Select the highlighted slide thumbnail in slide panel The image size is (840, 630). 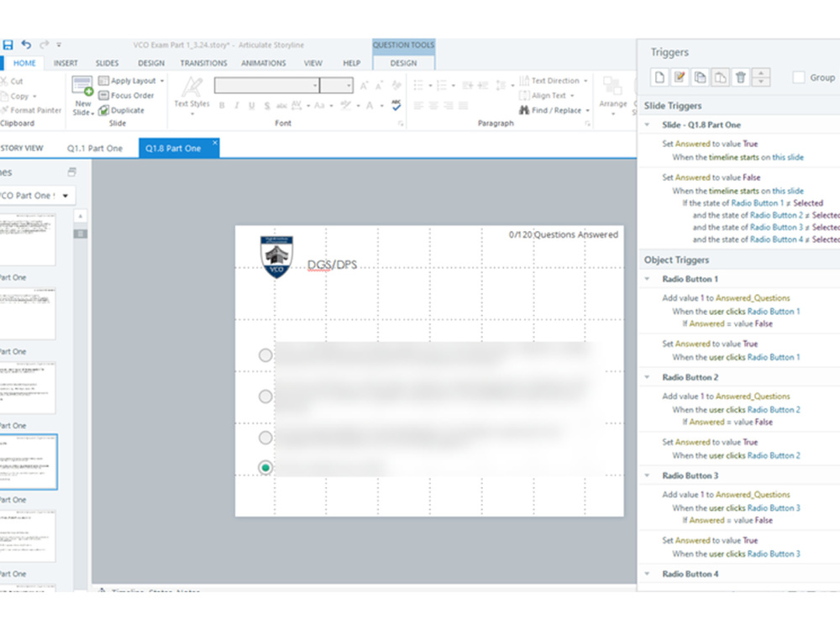click(x=29, y=462)
